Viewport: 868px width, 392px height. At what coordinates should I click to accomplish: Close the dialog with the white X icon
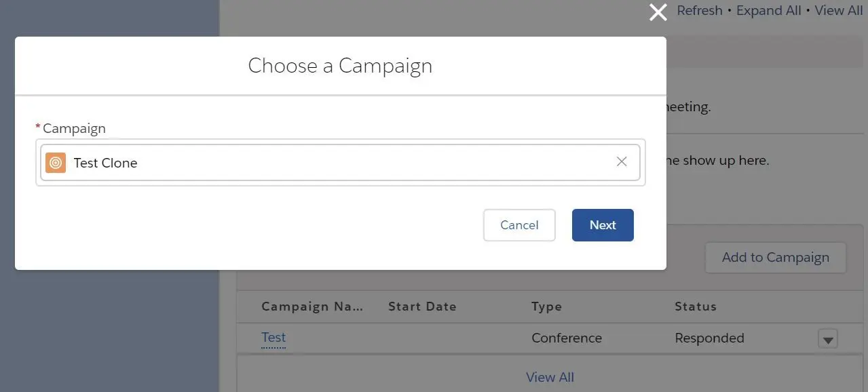click(658, 12)
